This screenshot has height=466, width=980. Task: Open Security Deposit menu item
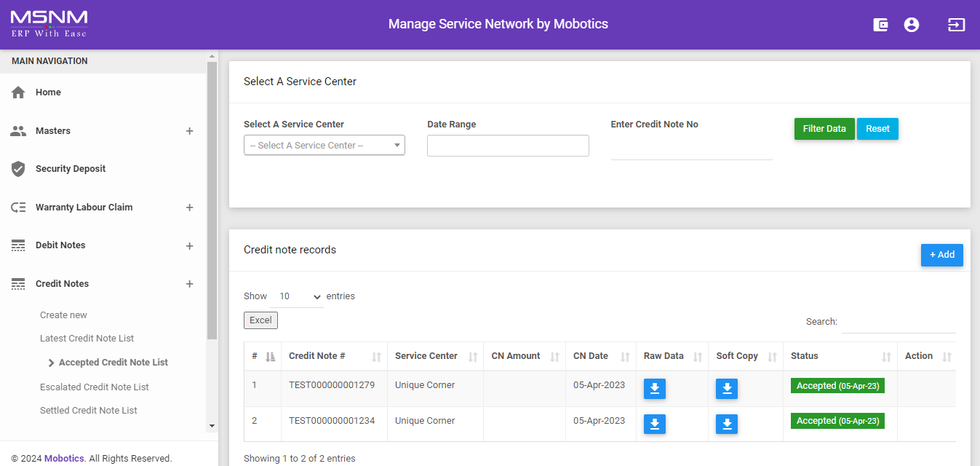point(71,169)
